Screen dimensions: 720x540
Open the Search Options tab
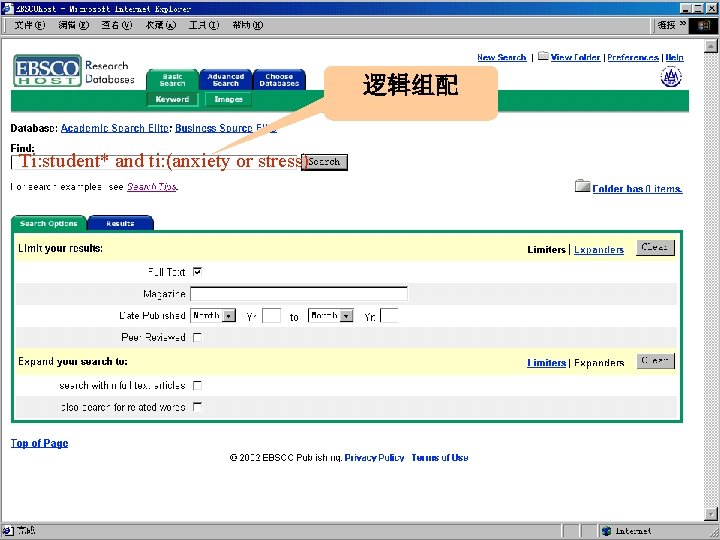49,223
